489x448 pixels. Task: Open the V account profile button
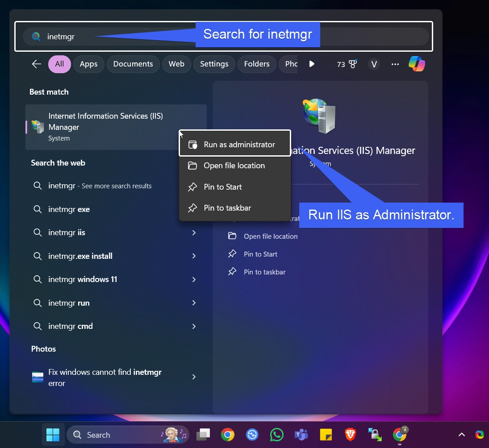tap(374, 65)
